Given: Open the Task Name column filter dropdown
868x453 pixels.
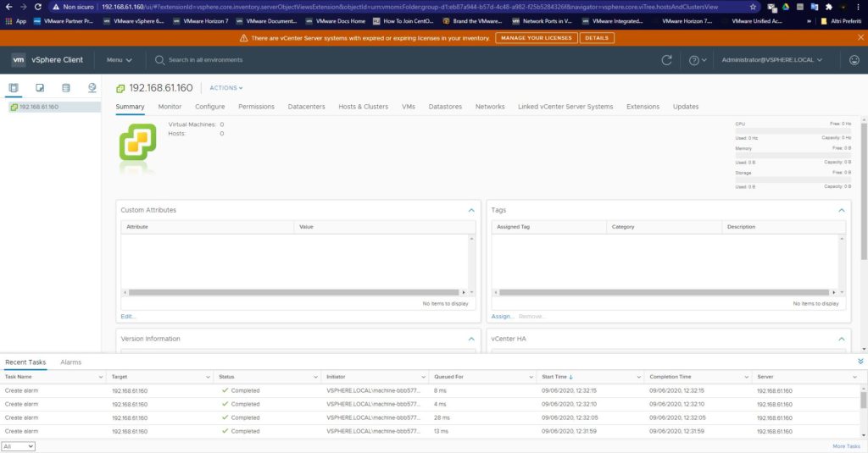Looking at the screenshot, I should [101, 378].
